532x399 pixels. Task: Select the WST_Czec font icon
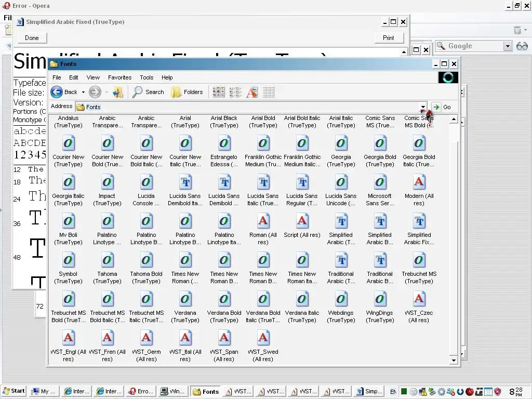click(x=419, y=299)
